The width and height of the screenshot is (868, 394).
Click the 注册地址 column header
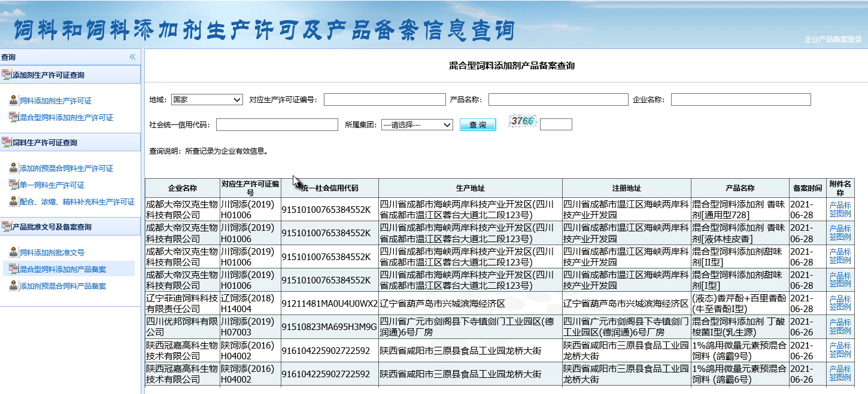pos(627,188)
